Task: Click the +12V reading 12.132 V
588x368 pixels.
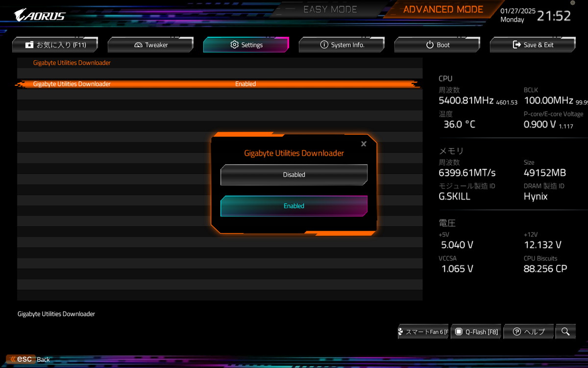Action: pos(542,245)
